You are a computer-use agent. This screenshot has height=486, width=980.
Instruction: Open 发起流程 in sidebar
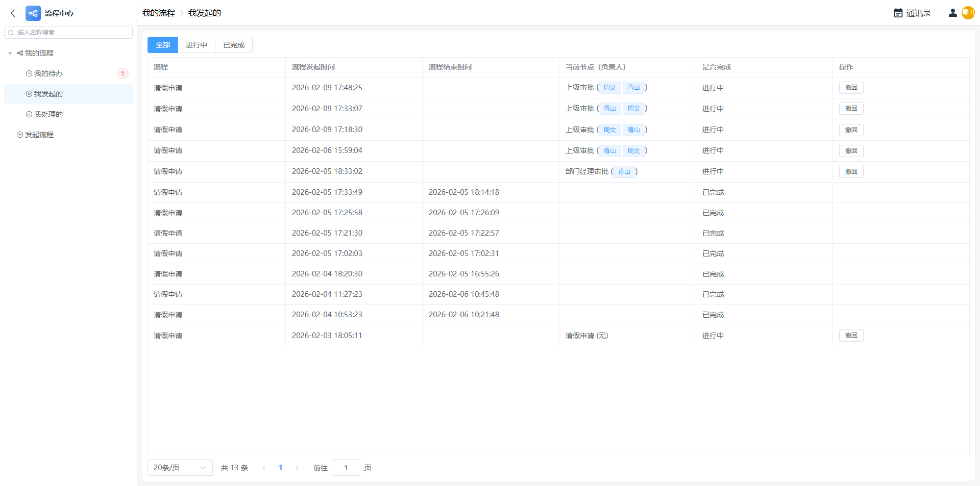click(39, 135)
